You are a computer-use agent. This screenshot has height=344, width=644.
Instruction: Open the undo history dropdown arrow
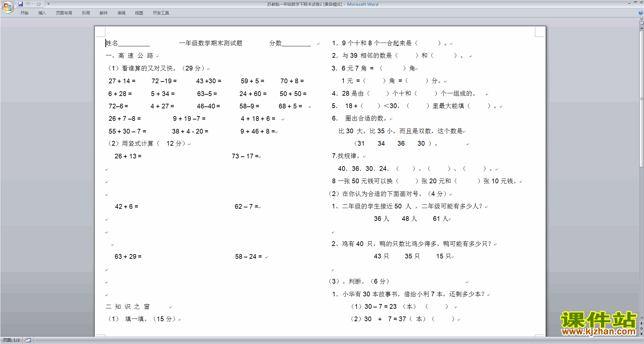[x=33, y=4]
